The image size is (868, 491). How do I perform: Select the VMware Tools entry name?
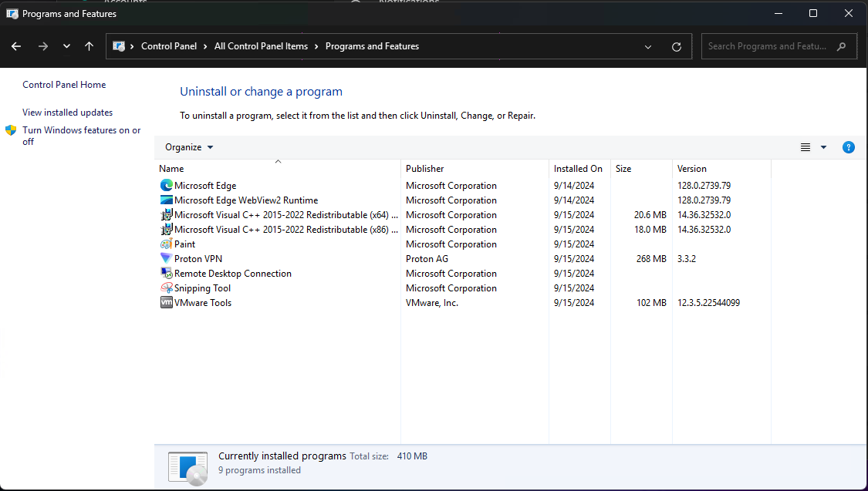[x=203, y=303]
